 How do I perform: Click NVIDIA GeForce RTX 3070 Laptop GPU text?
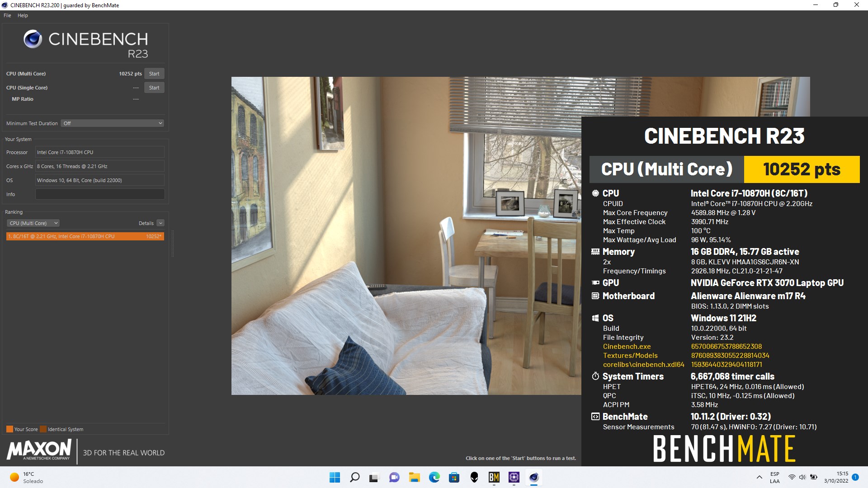[x=767, y=283]
